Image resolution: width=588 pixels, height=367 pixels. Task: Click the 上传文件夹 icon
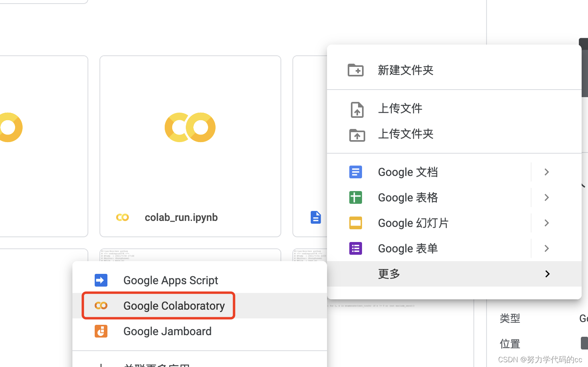coord(357,135)
